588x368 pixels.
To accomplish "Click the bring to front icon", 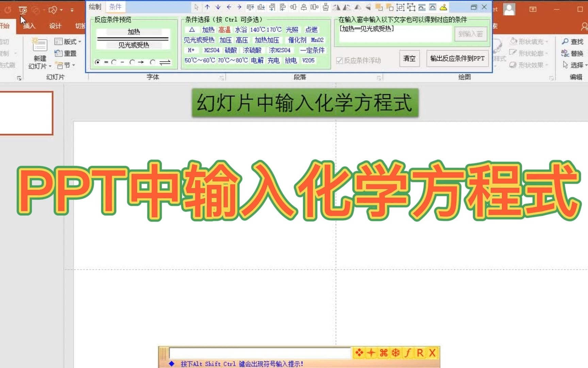I will pos(379,7).
